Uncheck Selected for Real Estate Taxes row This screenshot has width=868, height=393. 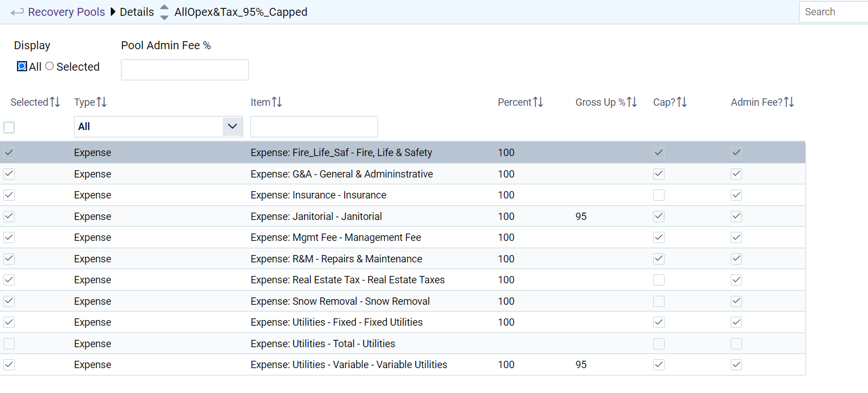tap(9, 280)
